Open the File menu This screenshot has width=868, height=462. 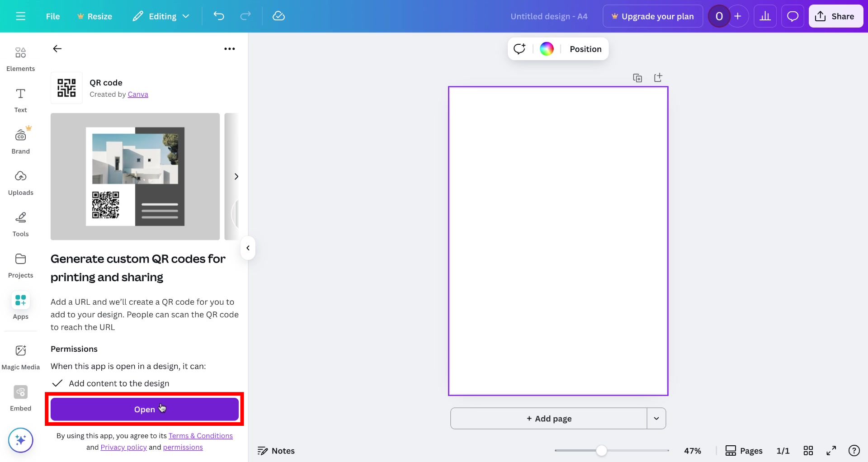[52, 16]
